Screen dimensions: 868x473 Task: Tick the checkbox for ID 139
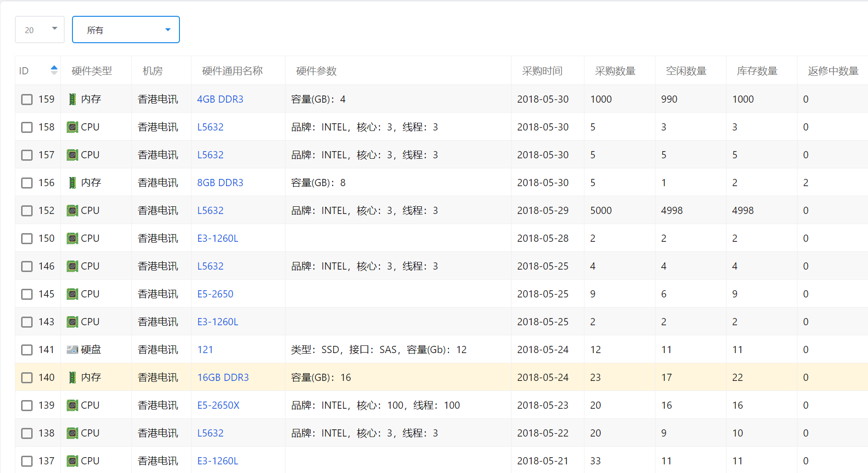[27, 405]
